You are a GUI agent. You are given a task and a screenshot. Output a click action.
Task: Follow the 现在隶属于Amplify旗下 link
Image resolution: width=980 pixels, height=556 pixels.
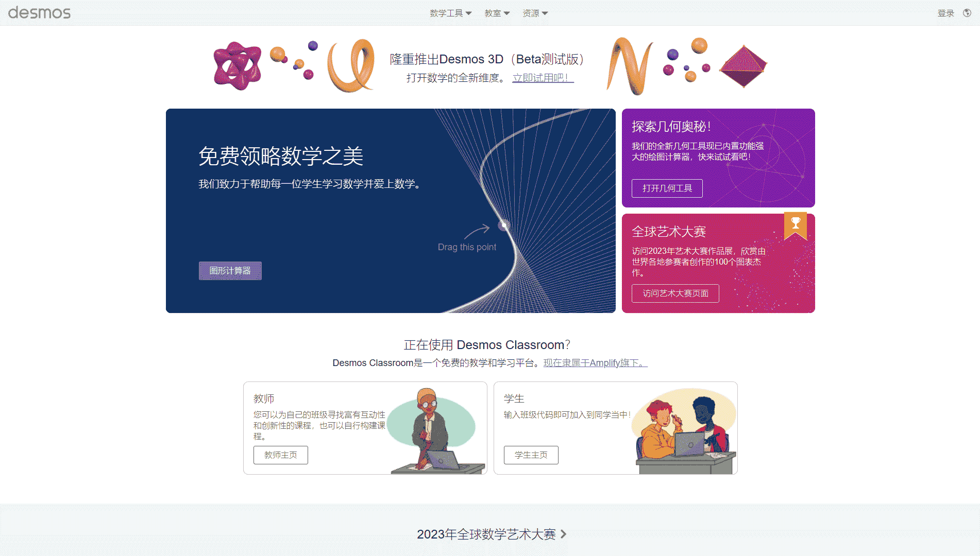[x=595, y=363]
